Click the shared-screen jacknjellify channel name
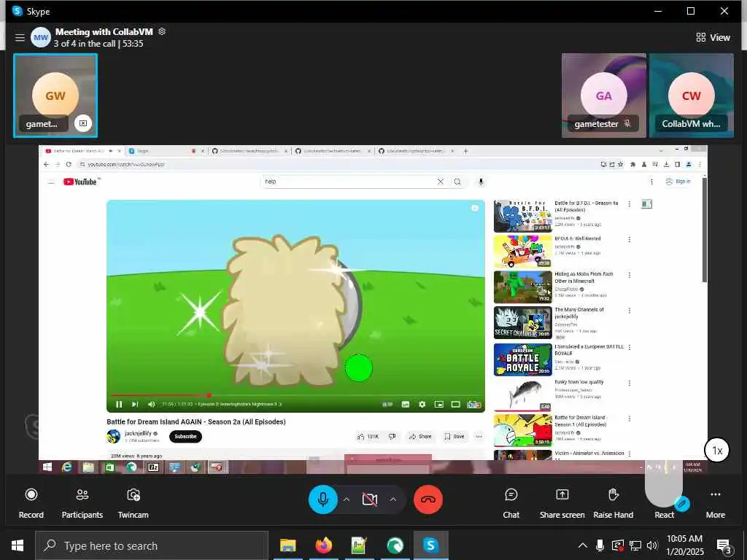 pos(138,433)
